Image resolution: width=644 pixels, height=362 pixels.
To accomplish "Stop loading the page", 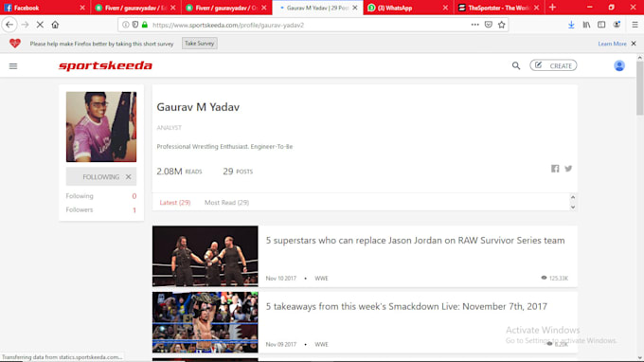I will pos(40,25).
